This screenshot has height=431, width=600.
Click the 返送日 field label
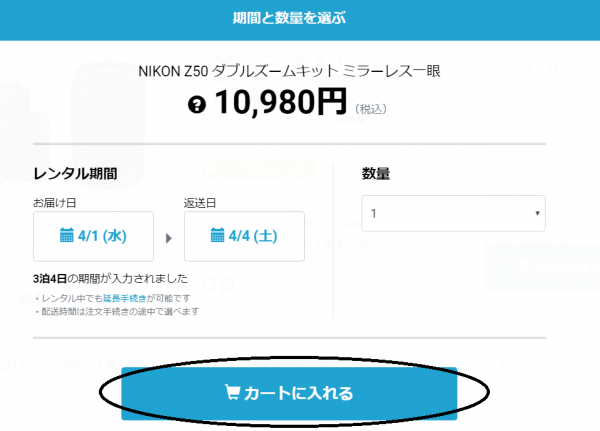200,203
